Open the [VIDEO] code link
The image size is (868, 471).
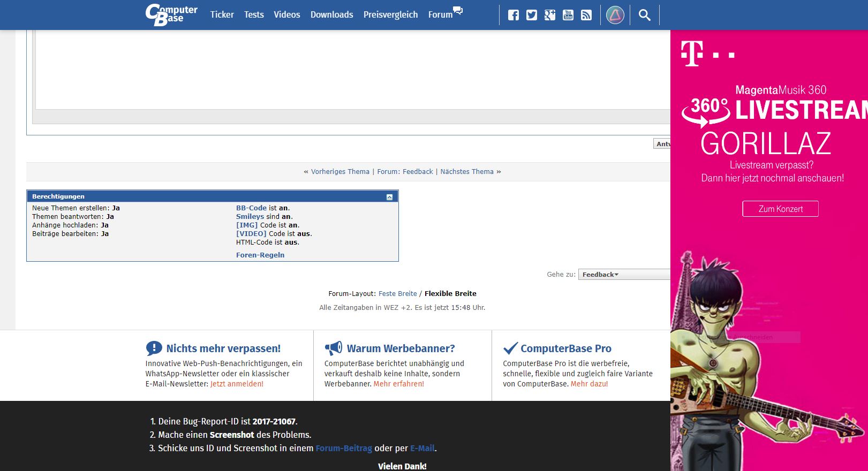pyautogui.click(x=251, y=234)
